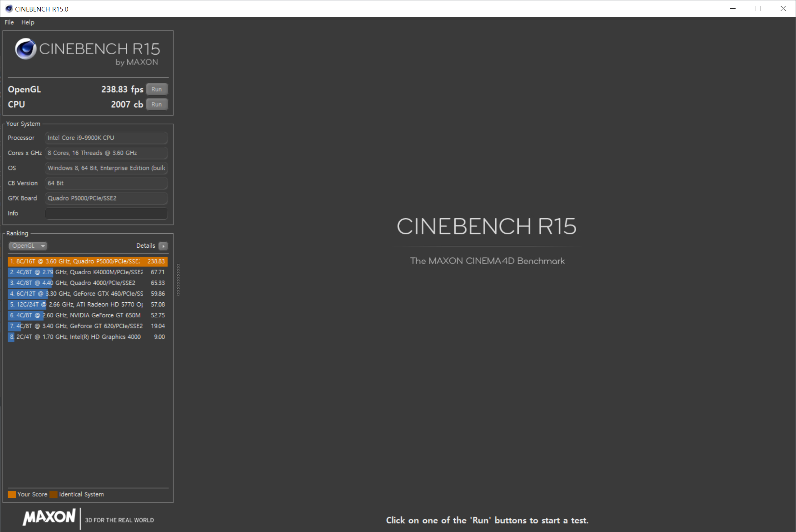Viewport: 796px width, 532px height.
Task: Click the empty Info input field
Action: pyautogui.click(x=106, y=213)
